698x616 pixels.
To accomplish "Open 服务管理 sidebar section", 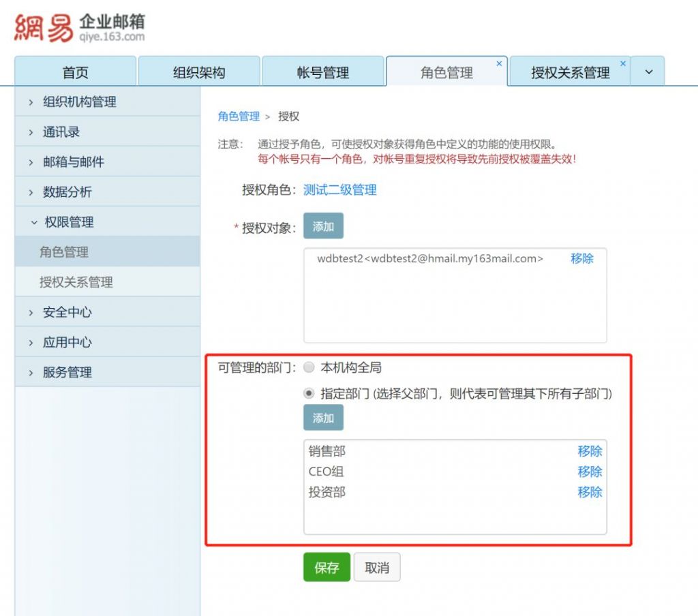I will coord(107,372).
